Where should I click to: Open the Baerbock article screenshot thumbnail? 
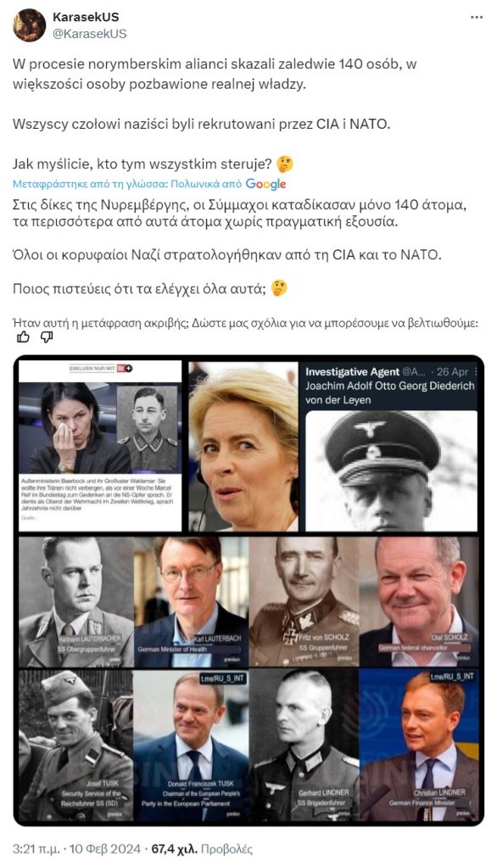click(100, 446)
